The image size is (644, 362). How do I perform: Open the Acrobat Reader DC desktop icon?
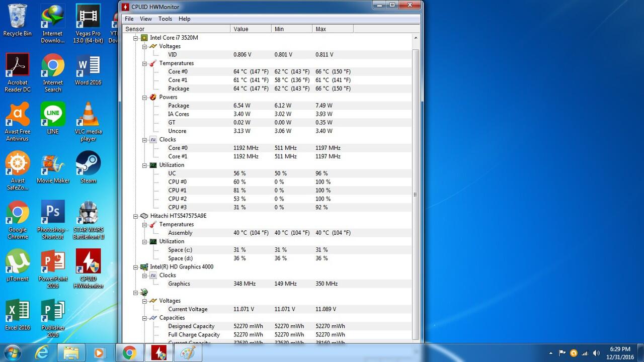point(18,73)
